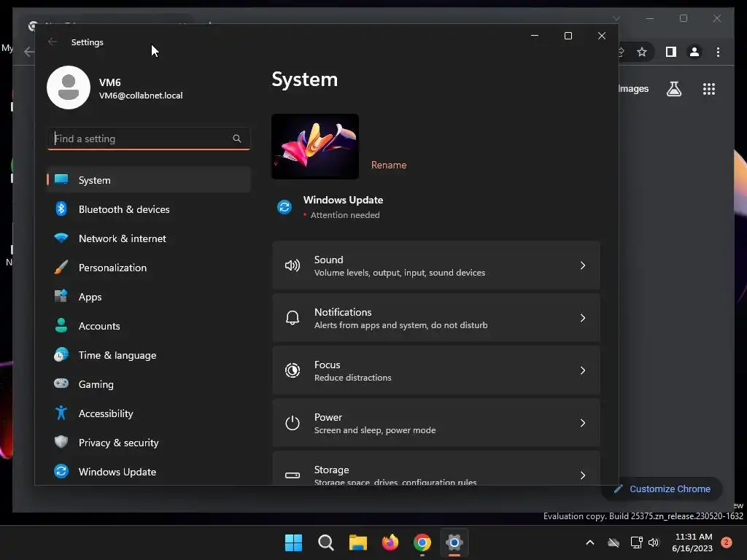Click the Time & language clock icon
Viewport: 747px width, 560px height.
tap(61, 355)
